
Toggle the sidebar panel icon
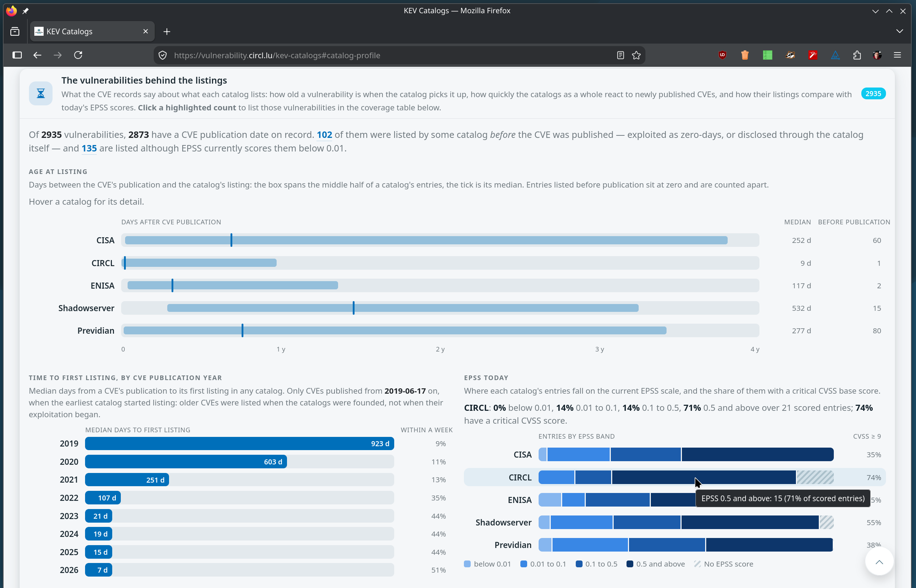[x=17, y=55]
